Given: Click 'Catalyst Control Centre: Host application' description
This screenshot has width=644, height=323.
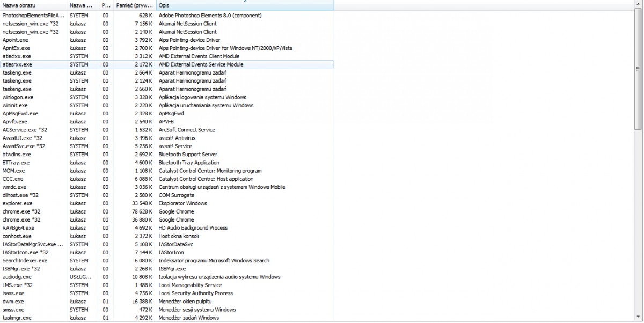Looking at the screenshot, I should coord(206,179).
